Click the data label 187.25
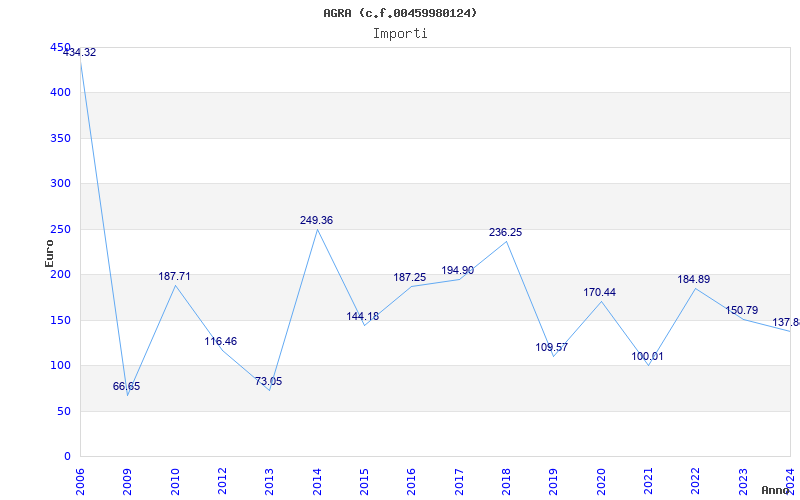This screenshot has width=800, height=500. 410,277
